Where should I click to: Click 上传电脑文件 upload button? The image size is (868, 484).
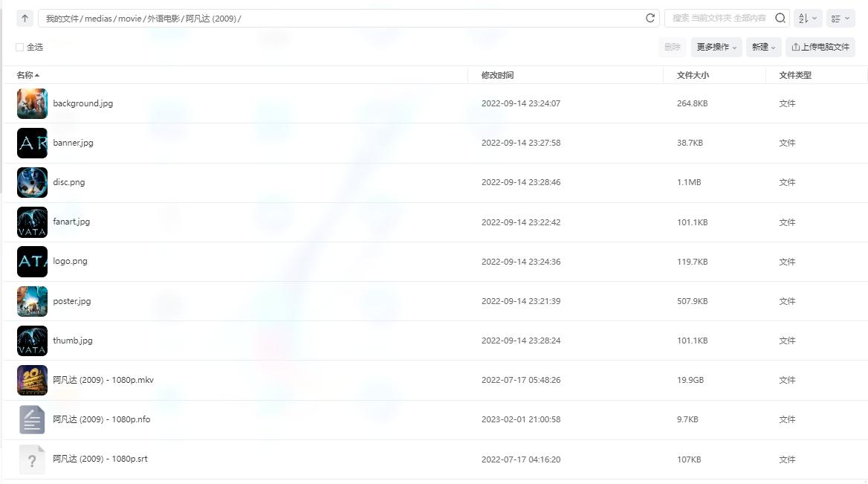pyautogui.click(x=820, y=47)
